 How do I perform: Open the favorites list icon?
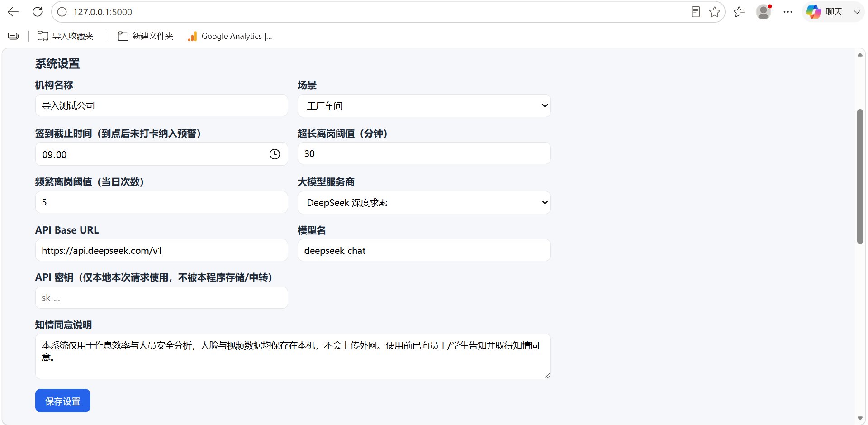(x=739, y=12)
